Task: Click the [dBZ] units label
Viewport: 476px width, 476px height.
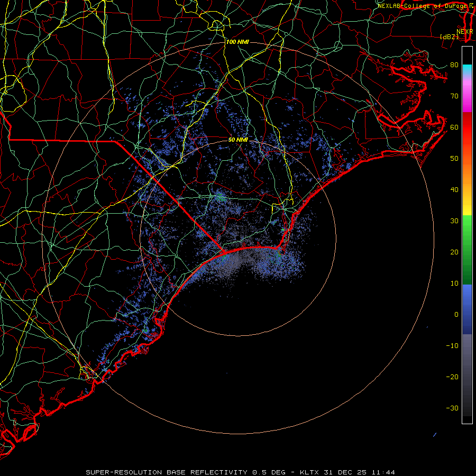Action: [x=449, y=36]
